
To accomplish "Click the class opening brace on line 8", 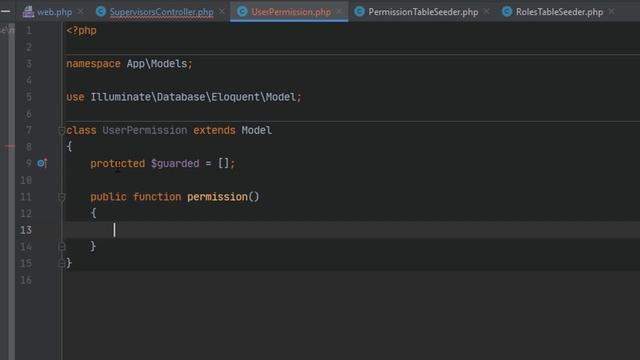I will coord(69,147).
